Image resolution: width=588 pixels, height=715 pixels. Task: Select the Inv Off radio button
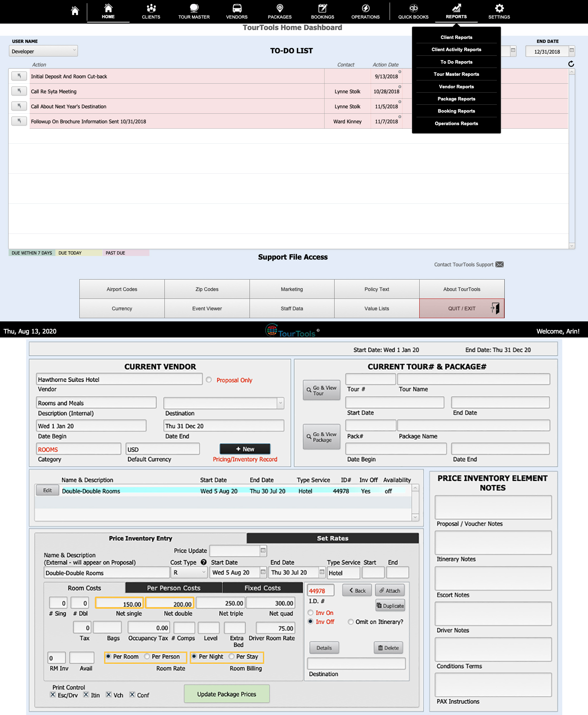pyautogui.click(x=311, y=621)
